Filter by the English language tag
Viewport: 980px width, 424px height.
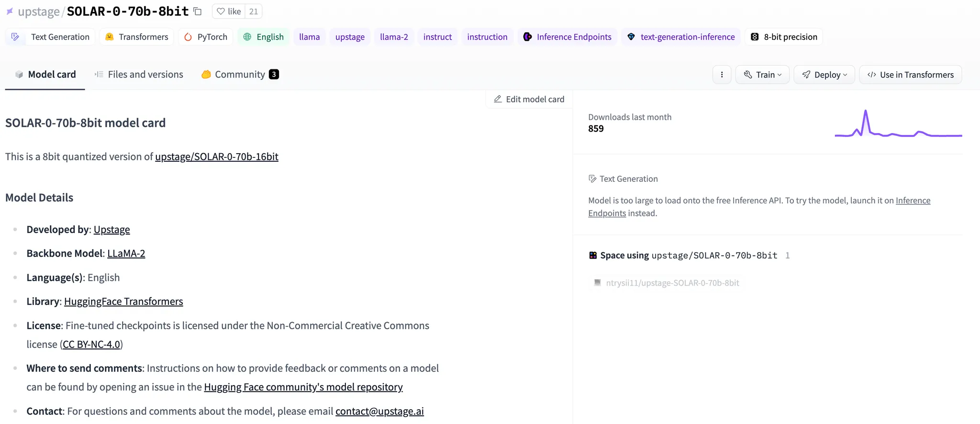pos(264,37)
